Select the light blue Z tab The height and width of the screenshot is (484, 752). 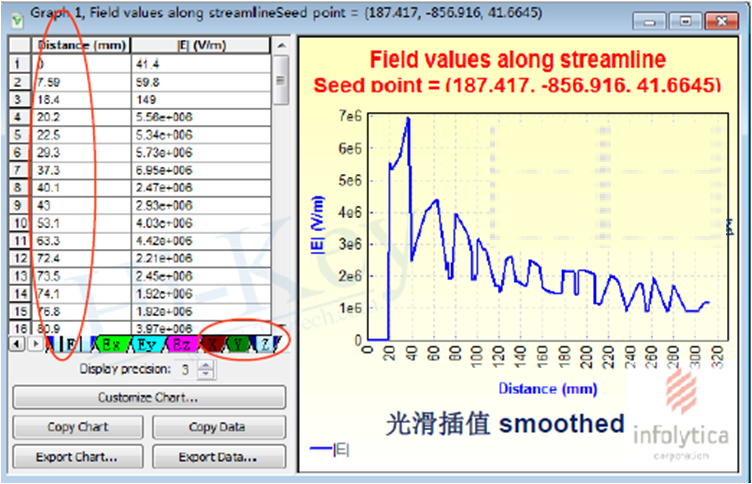tap(264, 343)
